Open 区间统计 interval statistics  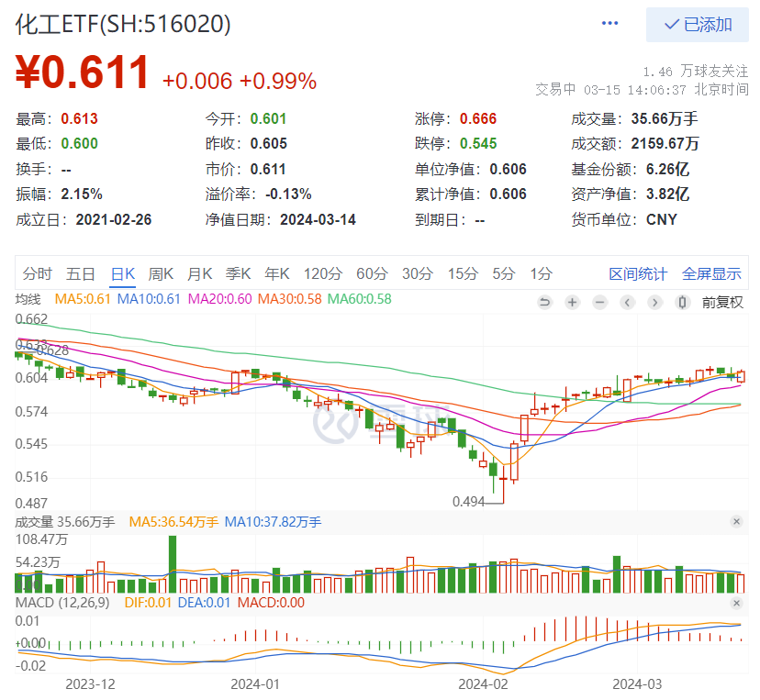click(x=638, y=273)
